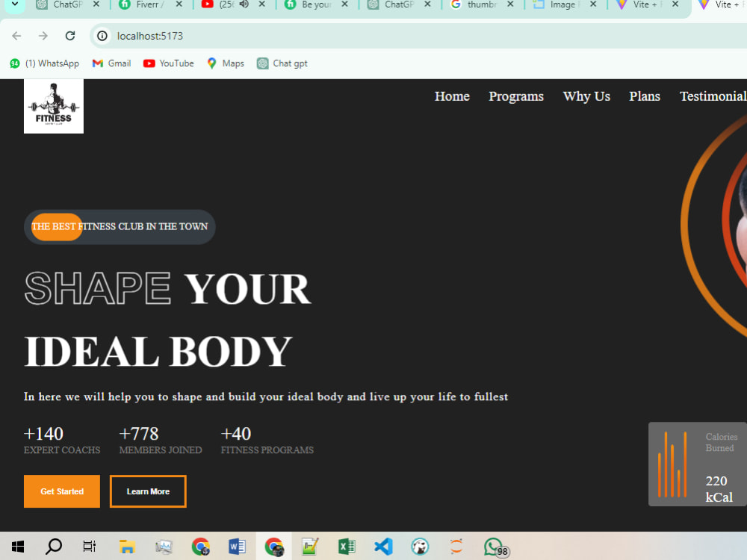Mute audio icon on the YouTube tab
The width and height of the screenshot is (747, 560).
tap(244, 4)
